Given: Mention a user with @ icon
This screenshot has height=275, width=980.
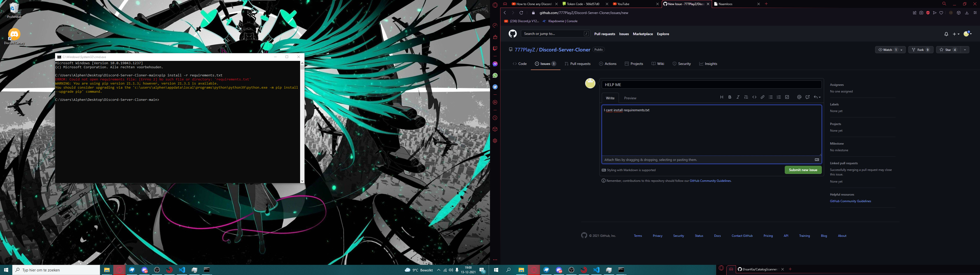Looking at the screenshot, I should point(799,97).
